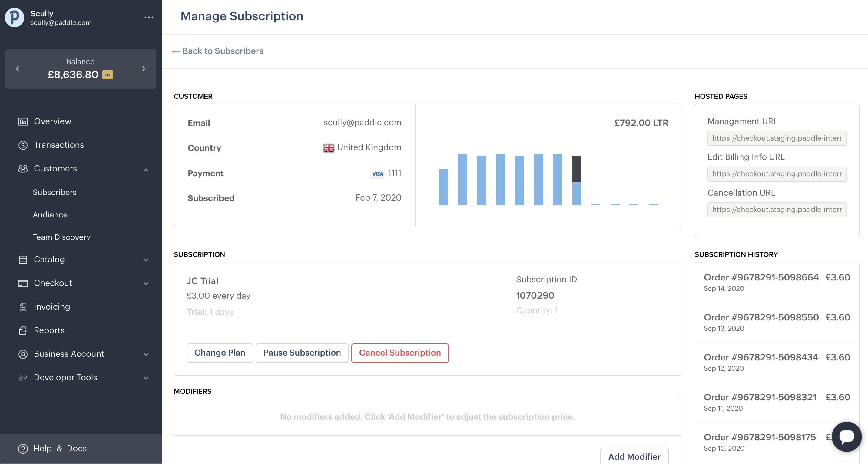Open the Reports section
The image size is (868, 464).
[49, 330]
